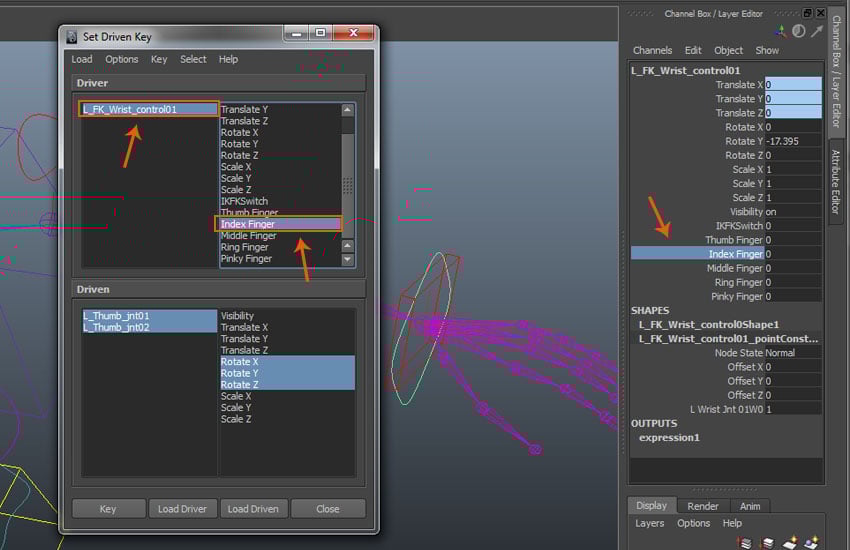The height and width of the screenshot is (550, 850).
Task: Click the move layer up icon
Action: pos(746,542)
